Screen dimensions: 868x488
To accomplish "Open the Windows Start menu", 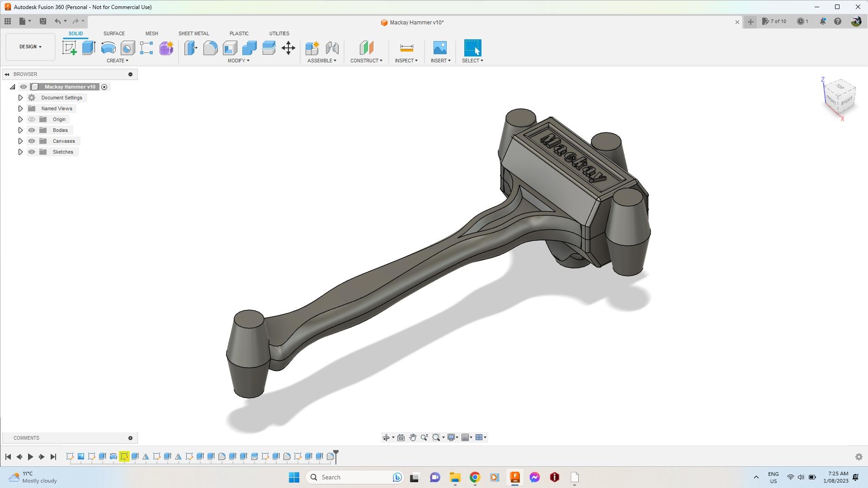I will 294,477.
